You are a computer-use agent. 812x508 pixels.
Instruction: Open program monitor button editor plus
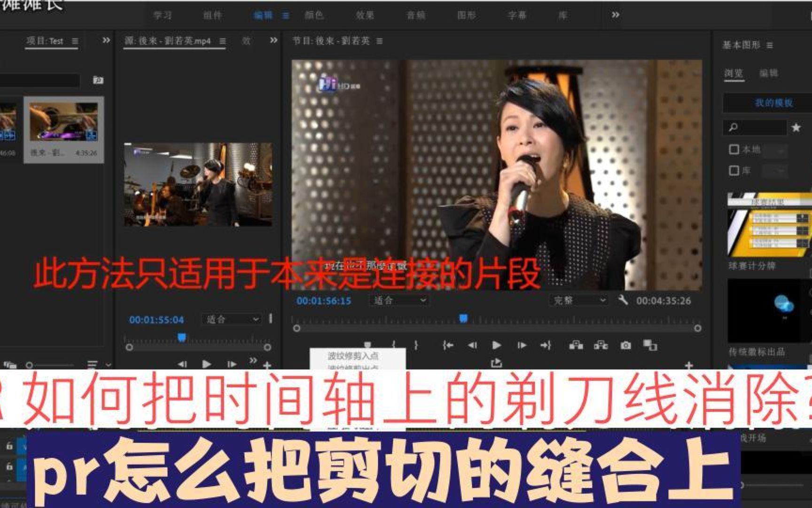(689, 365)
